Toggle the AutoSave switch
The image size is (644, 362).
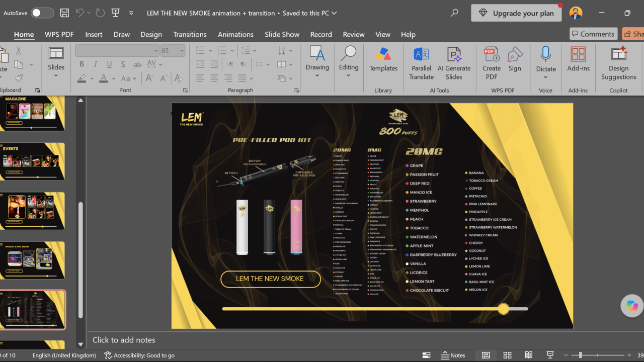click(x=42, y=13)
